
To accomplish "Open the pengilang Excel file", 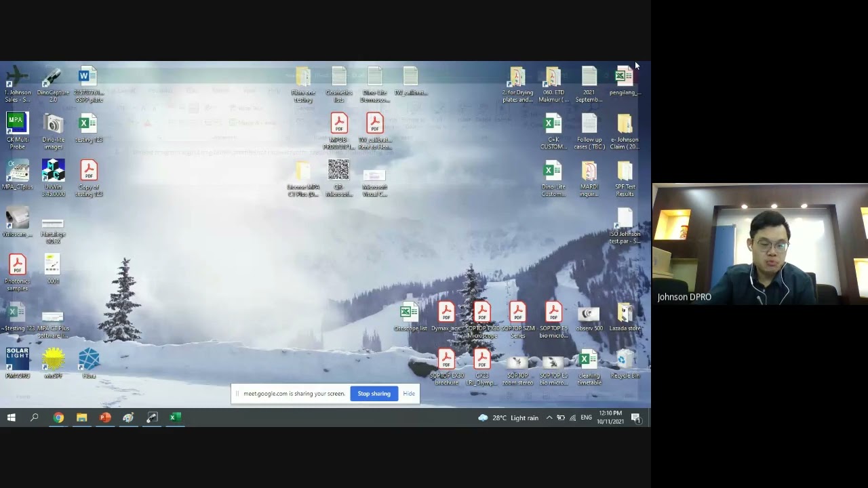I will pyautogui.click(x=625, y=81).
